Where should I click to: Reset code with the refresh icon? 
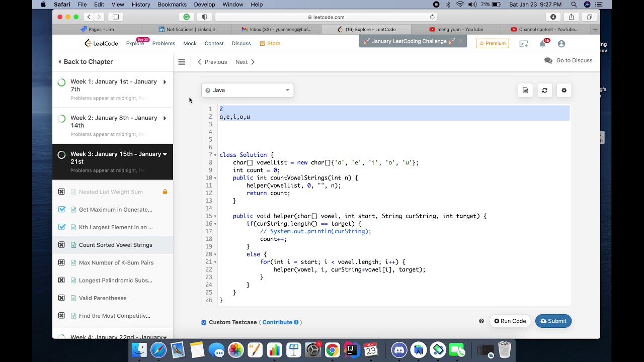[x=544, y=90]
